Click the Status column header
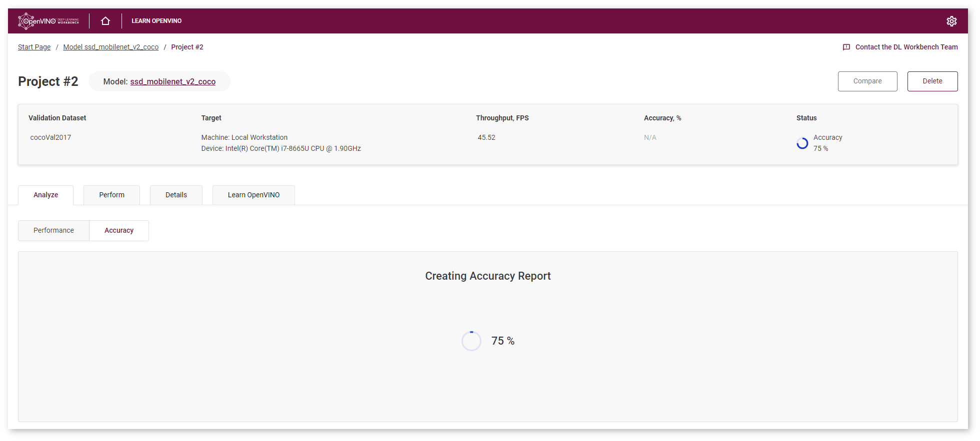This screenshot has height=441, width=980. tap(806, 118)
